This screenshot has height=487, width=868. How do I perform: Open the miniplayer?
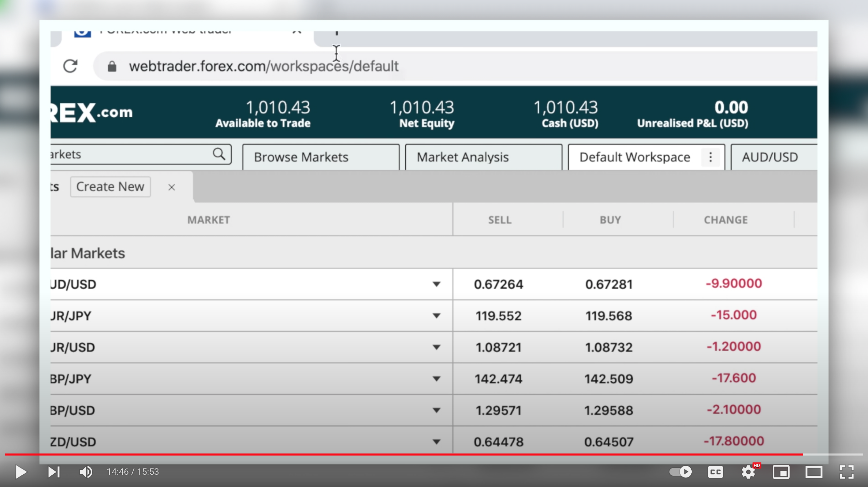click(781, 472)
